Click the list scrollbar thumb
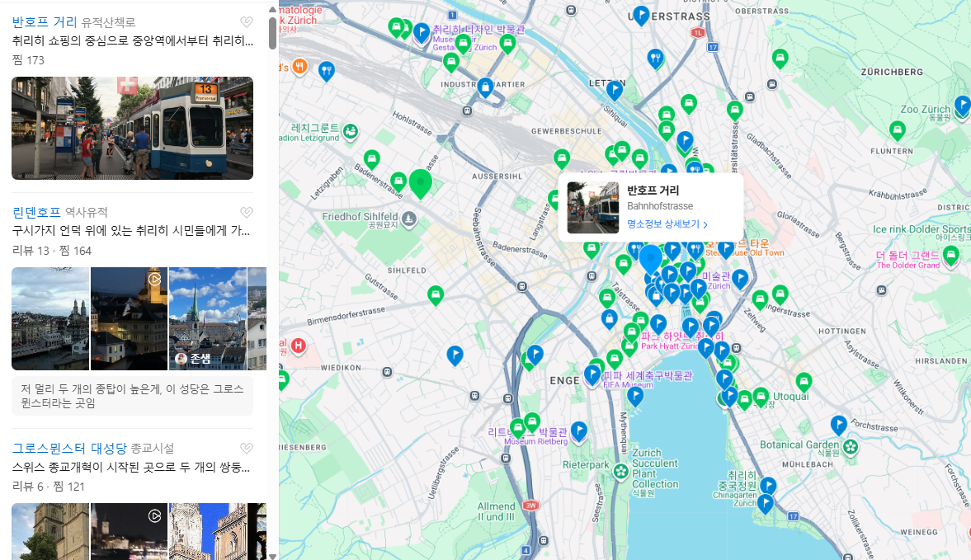 [272, 33]
